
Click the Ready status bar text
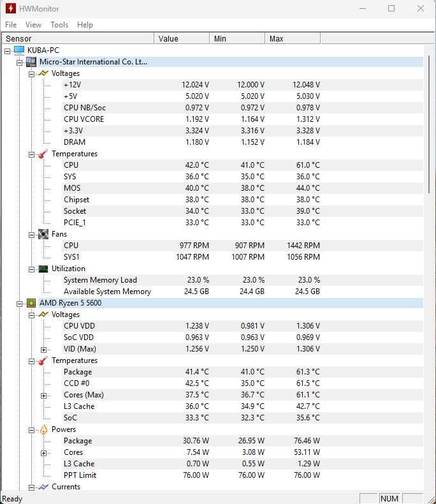pos(12,499)
